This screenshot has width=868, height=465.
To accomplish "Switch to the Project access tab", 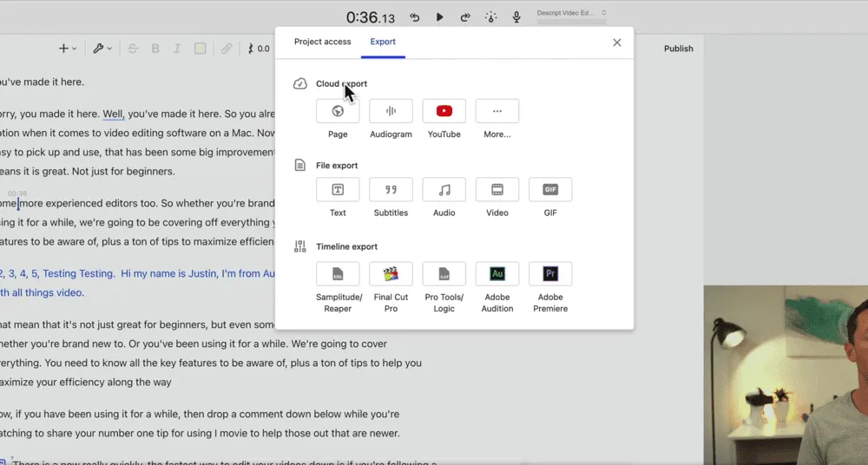I will [x=322, y=42].
